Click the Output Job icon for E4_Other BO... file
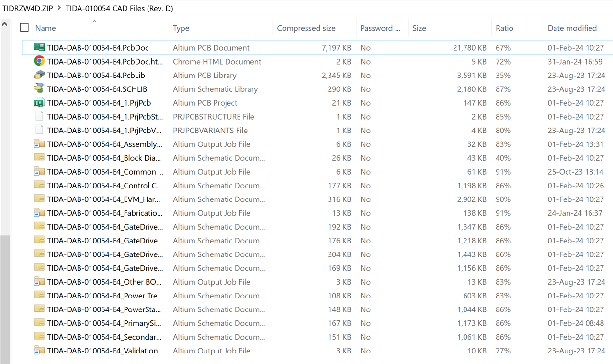 (39, 282)
